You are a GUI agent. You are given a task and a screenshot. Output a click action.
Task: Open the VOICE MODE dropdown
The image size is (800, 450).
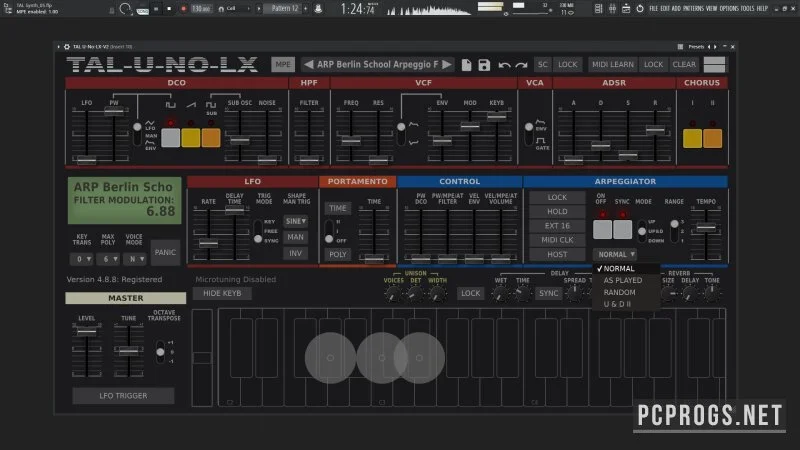[135, 259]
